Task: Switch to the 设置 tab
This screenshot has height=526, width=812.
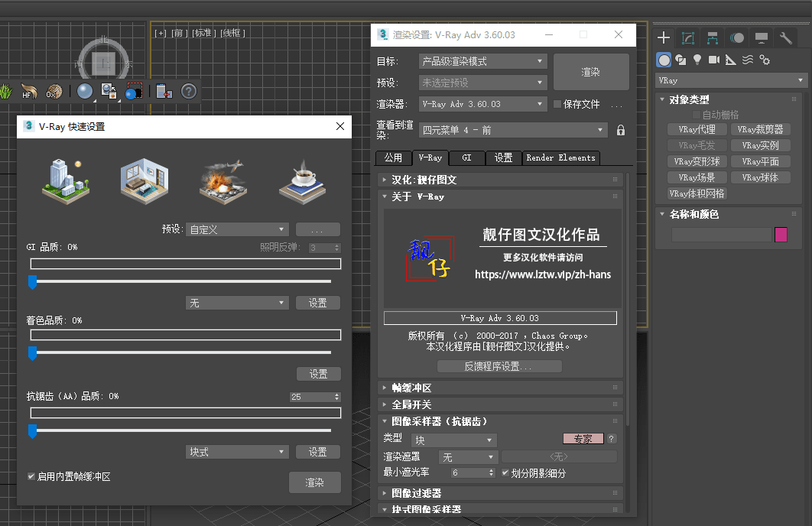Action: [503, 158]
